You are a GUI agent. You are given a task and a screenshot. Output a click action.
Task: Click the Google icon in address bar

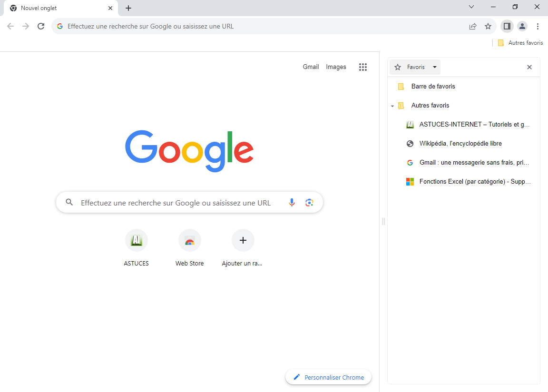(60, 26)
